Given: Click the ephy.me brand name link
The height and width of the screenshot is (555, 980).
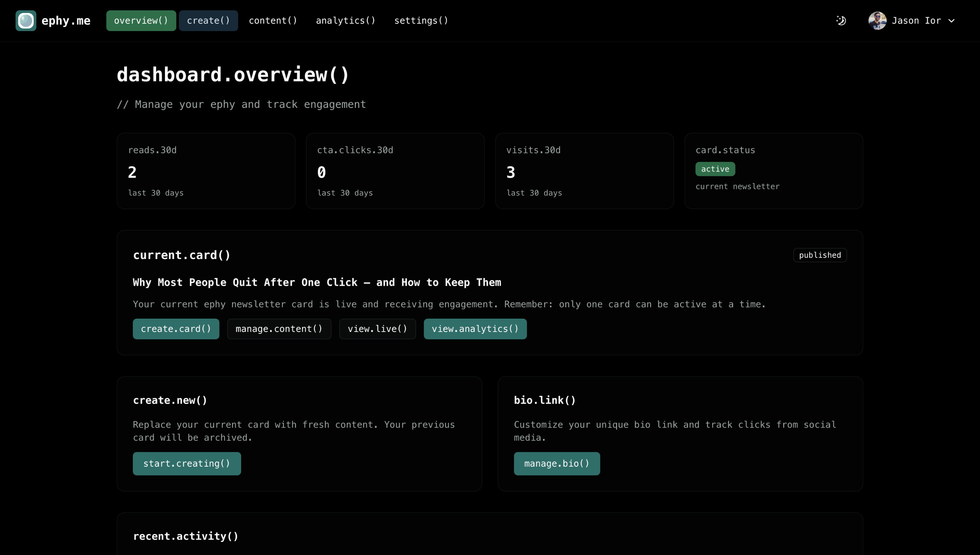Looking at the screenshot, I should point(66,21).
